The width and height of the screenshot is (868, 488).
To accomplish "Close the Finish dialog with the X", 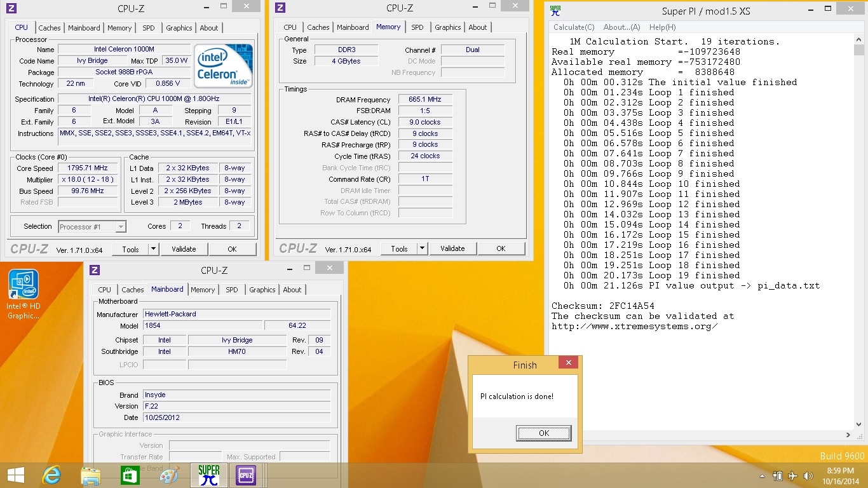I will coord(569,363).
